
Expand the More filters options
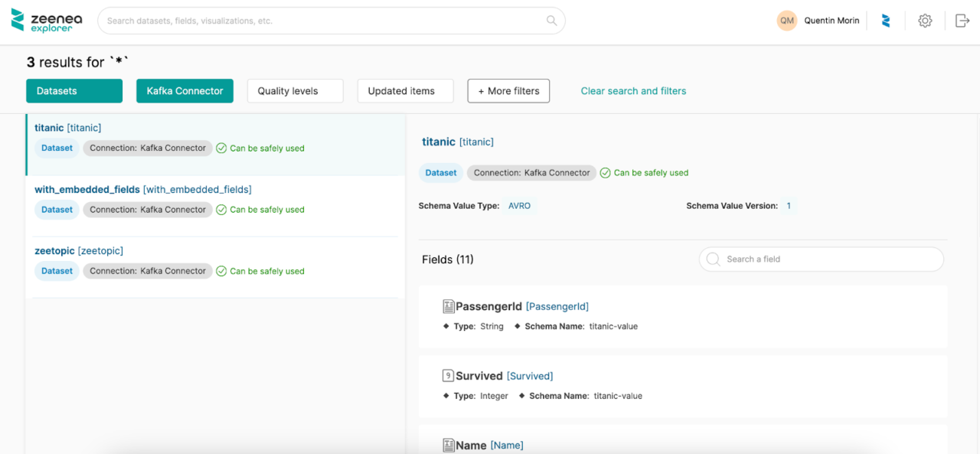pos(508,91)
